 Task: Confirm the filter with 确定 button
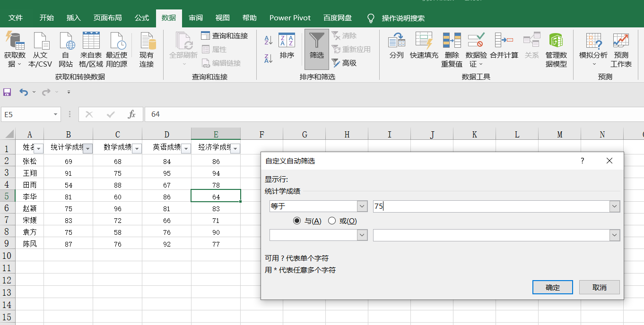[553, 287]
